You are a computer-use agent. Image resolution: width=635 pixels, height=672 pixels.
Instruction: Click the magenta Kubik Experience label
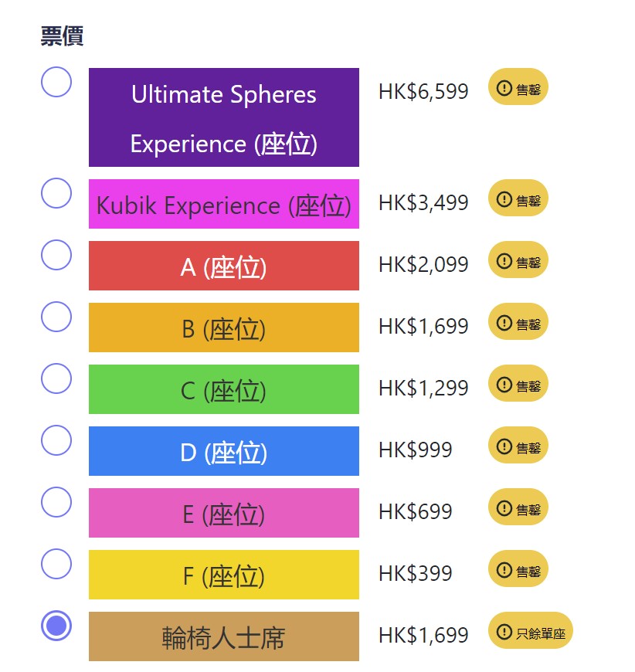[x=224, y=205]
